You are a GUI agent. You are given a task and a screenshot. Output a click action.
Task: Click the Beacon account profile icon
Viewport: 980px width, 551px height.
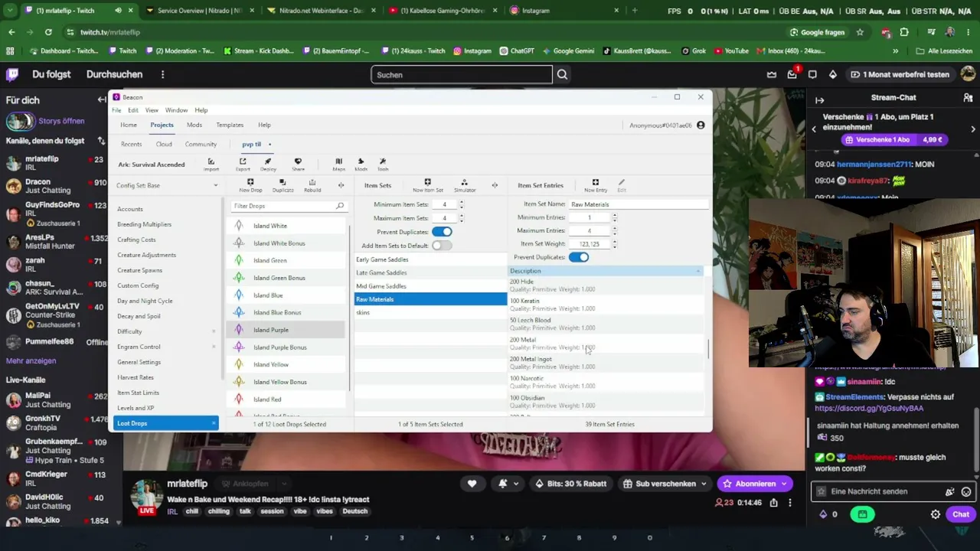(701, 125)
